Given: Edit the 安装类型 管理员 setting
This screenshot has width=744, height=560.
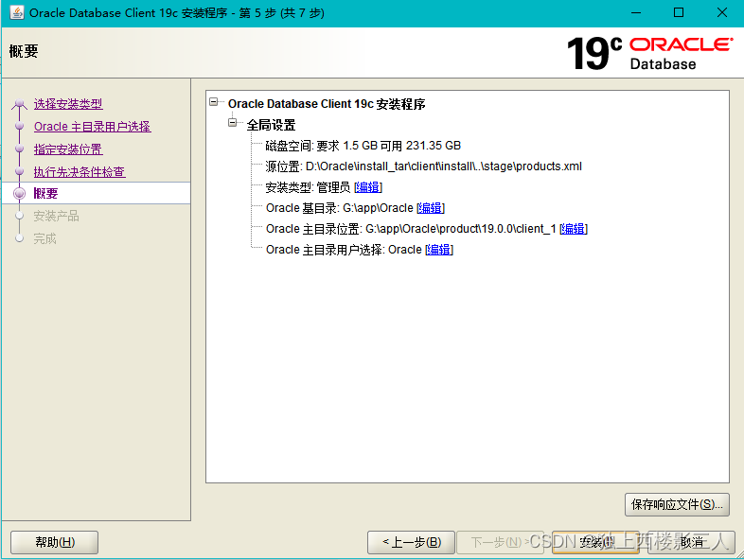Looking at the screenshot, I should (368, 187).
